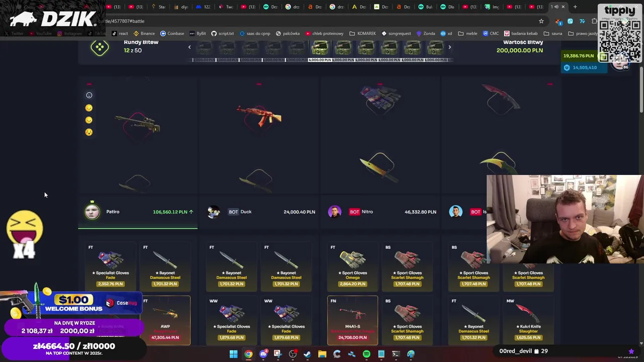
Task: Close the active browser tab
Action: 563,7
